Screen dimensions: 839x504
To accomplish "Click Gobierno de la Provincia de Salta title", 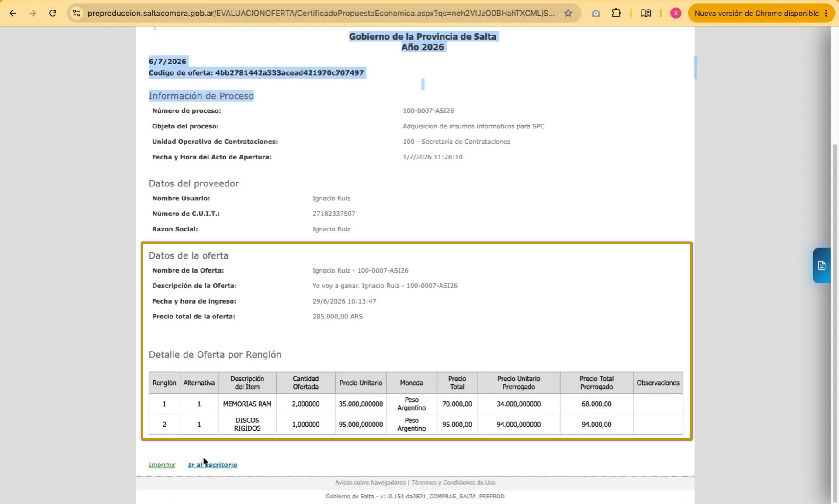I will (423, 37).
